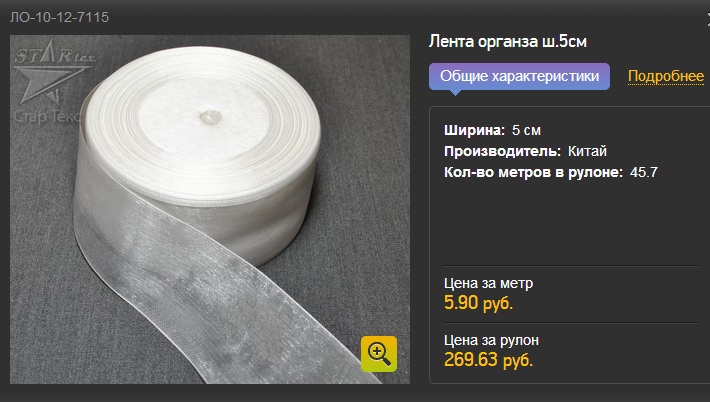
Task: Click the manufacturer value Китай
Action: (587, 151)
